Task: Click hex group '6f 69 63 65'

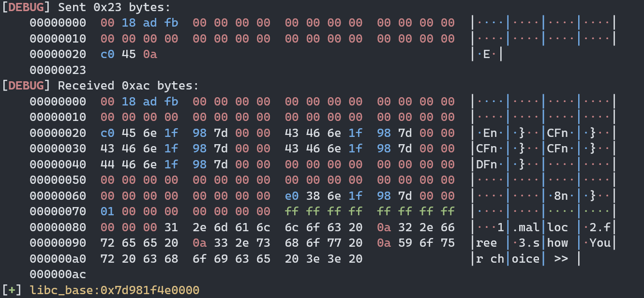Action: 232,259
